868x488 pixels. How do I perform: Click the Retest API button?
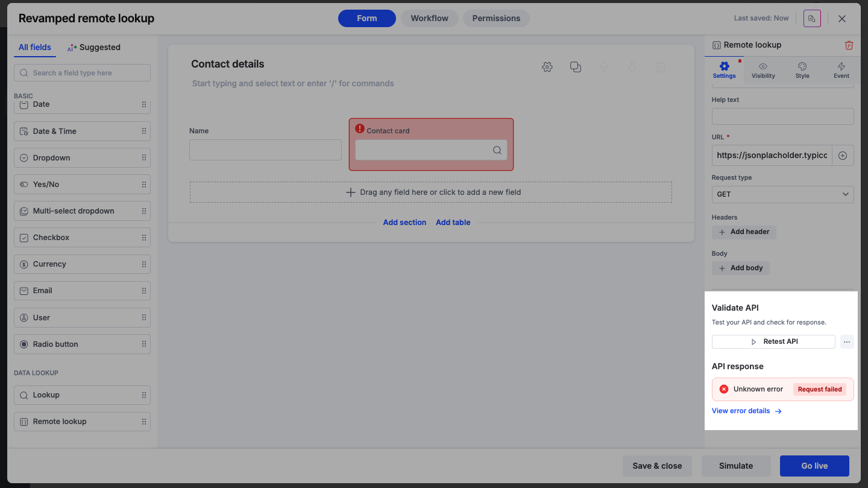click(x=773, y=342)
